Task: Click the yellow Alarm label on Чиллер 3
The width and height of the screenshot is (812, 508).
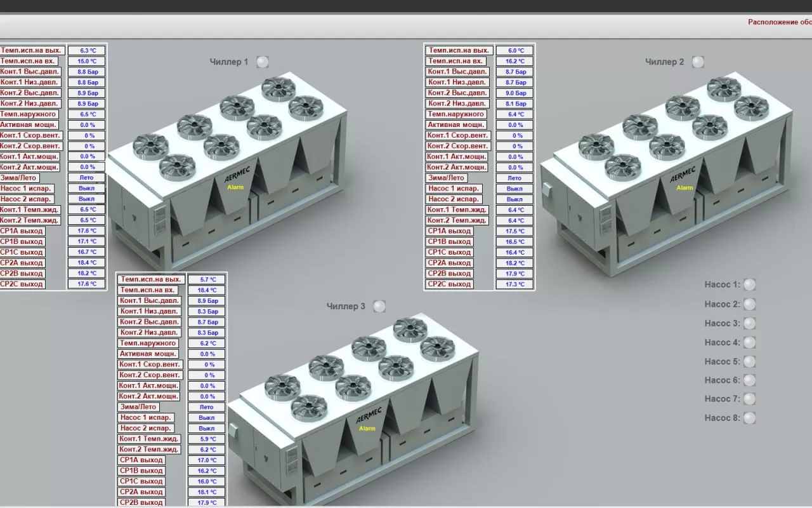Action: 367,429
